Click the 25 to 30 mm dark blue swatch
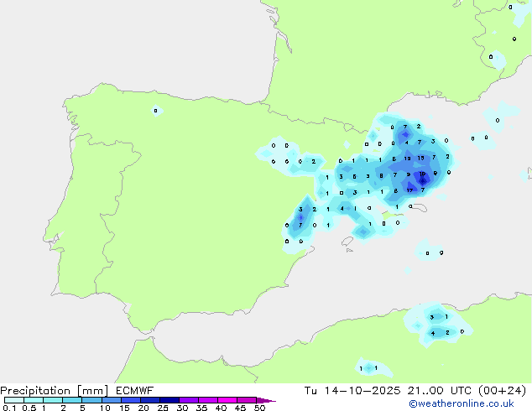 click(x=170, y=400)
